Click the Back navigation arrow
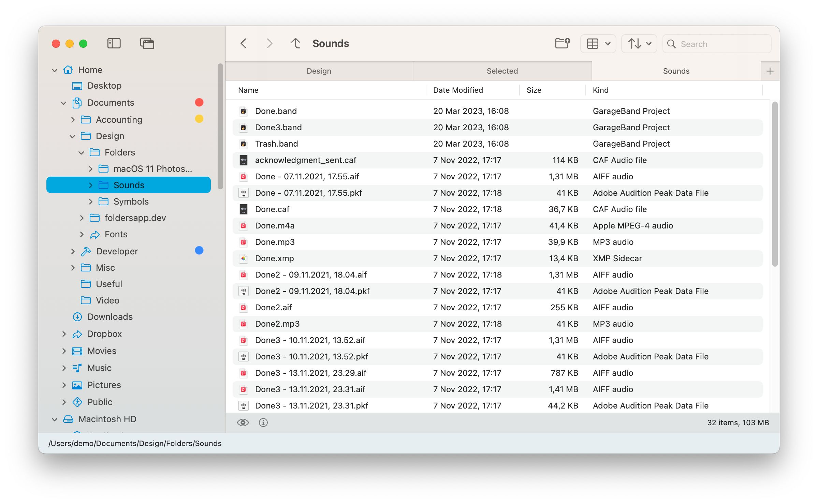This screenshot has height=504, width=818. [243, 43]
